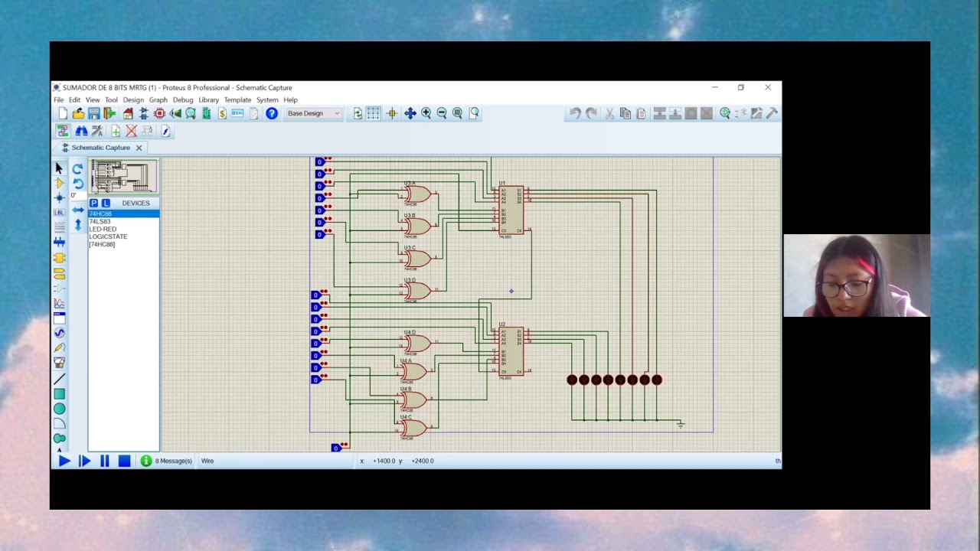Image resolution: width=980 pixels, height=551 pixels.
Task: Select the pan view arrows icon
Action: click(x=410, y=113)
